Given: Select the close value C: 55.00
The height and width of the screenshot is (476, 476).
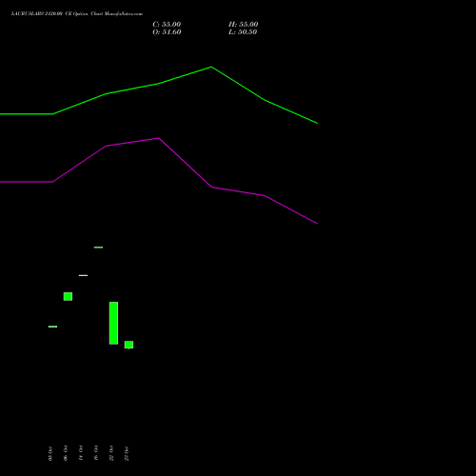Looking at the screenshot, I should pyautogui.click(x=167, y=24).
